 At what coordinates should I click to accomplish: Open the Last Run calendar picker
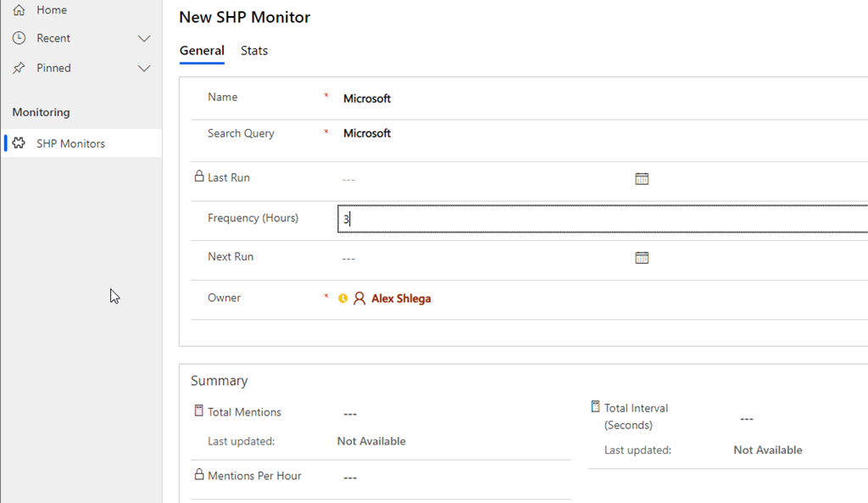pos(642,179)
